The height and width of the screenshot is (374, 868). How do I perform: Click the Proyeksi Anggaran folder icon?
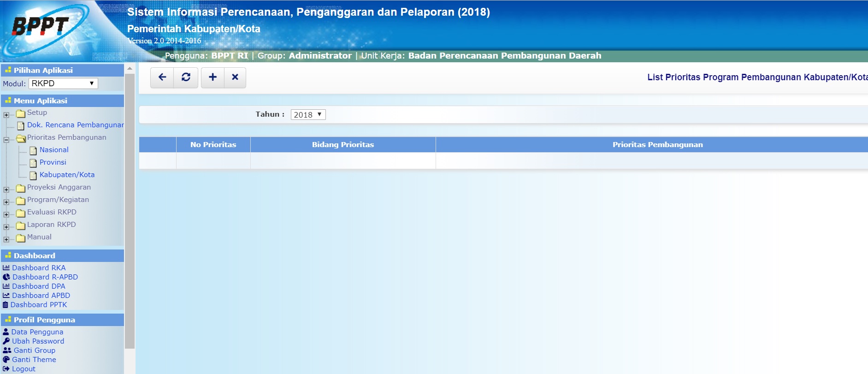click(21, 188)
